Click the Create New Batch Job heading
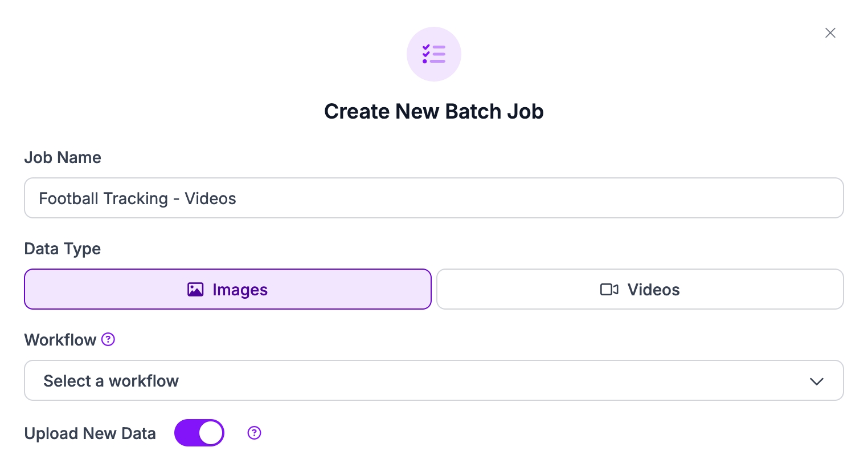 point(433,111)
